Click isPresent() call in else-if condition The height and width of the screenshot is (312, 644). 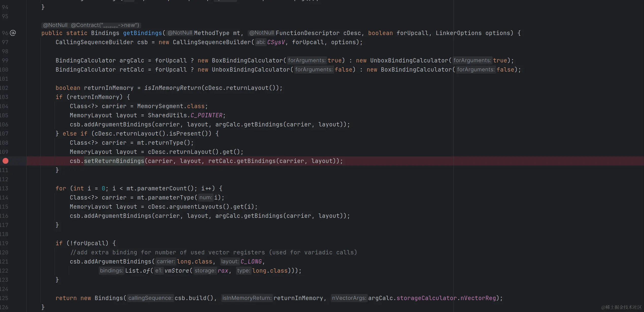(x=189, y=134)
